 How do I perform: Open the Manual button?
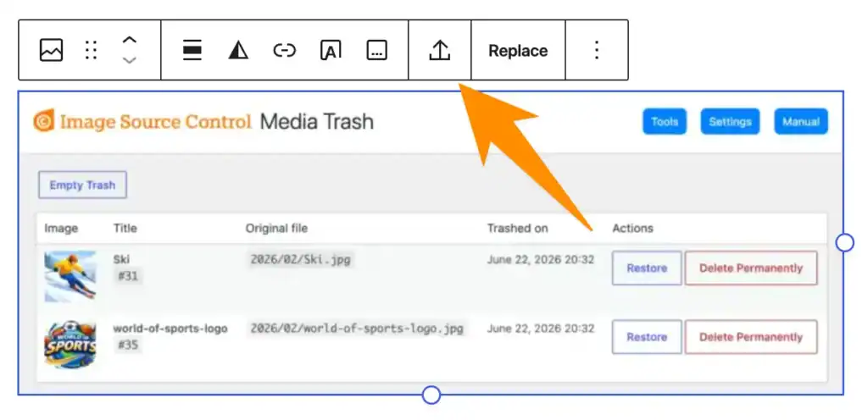tap(801, 122)
